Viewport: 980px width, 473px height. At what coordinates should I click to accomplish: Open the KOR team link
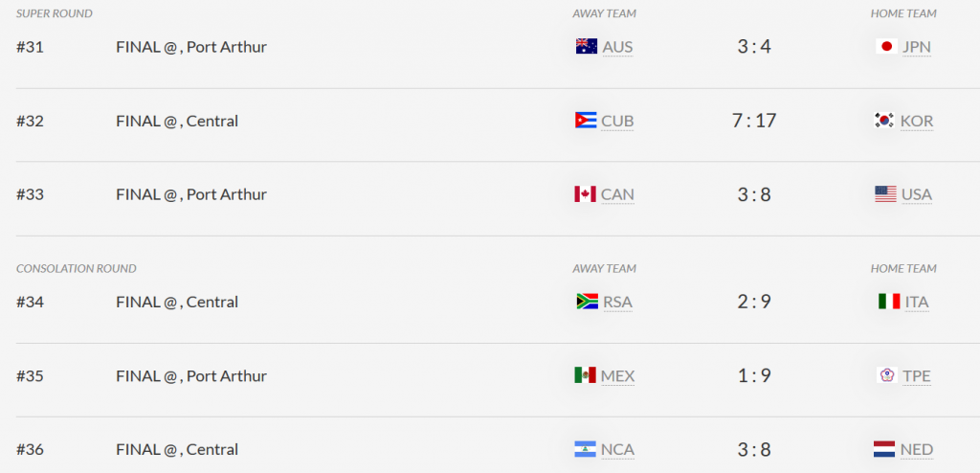pos(917,121)
